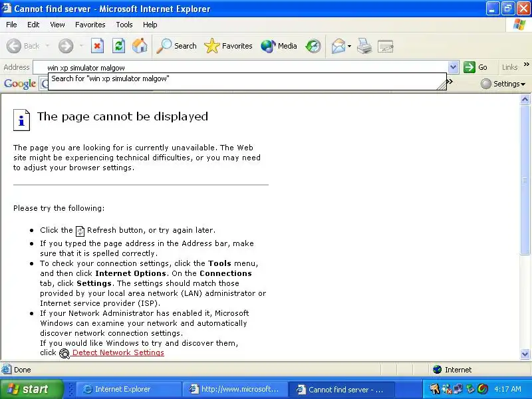
Task: Click the vertical scrollbar thumb
Action: click(x=525, y=180)
